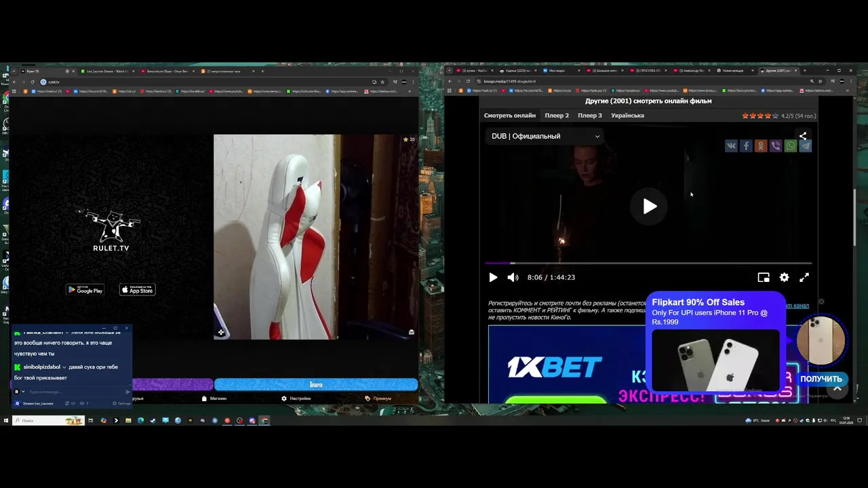The height and width of the screenshot is (488, 868).
Task: Select the Смотреть онлайн tab
Action: [x=510, y=115]
